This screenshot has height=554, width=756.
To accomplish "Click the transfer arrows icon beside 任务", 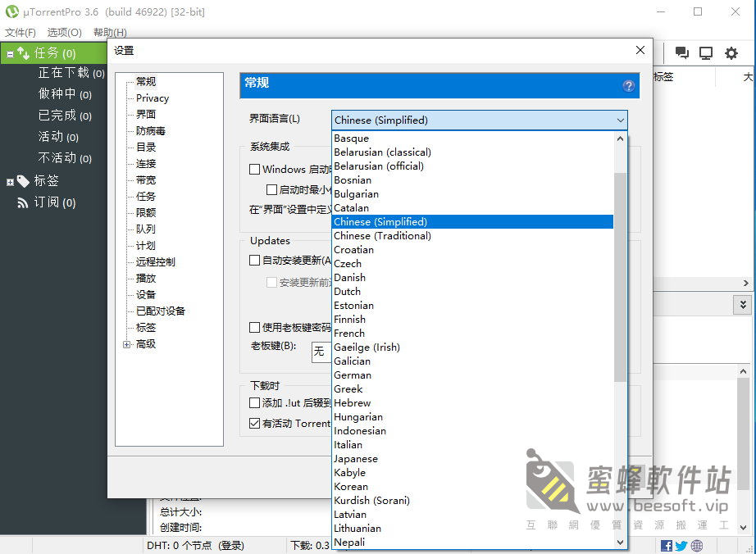I will 24,53.
